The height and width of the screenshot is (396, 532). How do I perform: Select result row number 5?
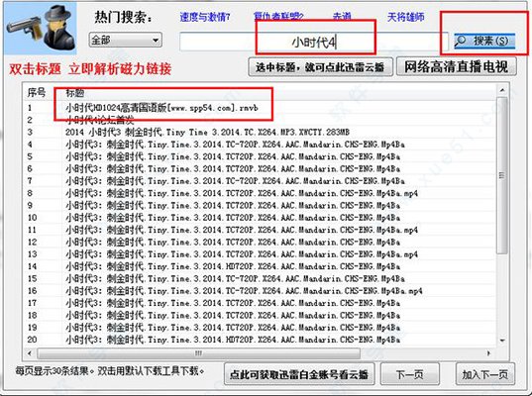261,156
